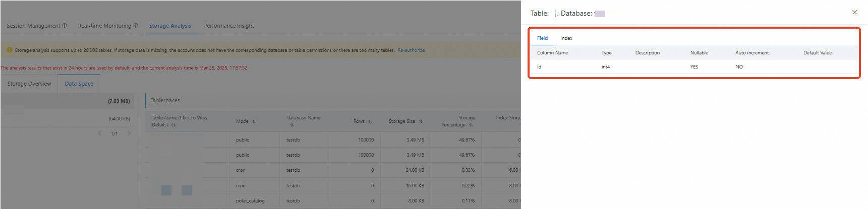Click the Description column header

pyautogui.click(x=647, y=53)
